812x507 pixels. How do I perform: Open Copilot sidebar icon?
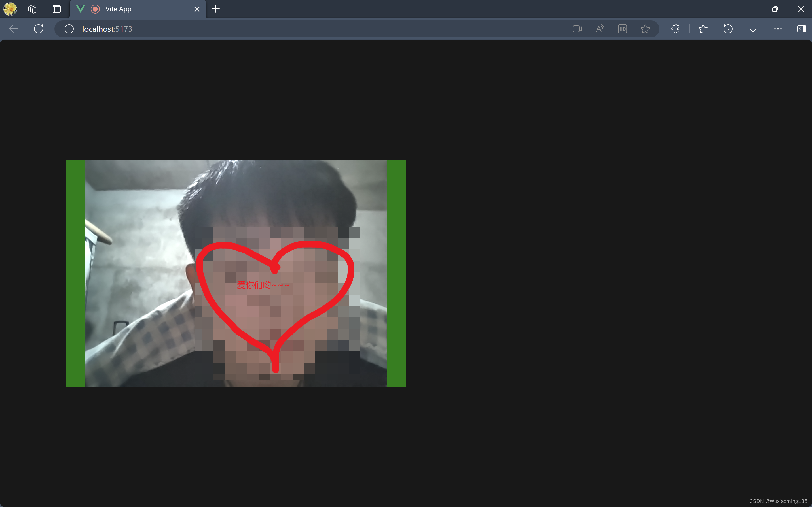pos(802,29)
